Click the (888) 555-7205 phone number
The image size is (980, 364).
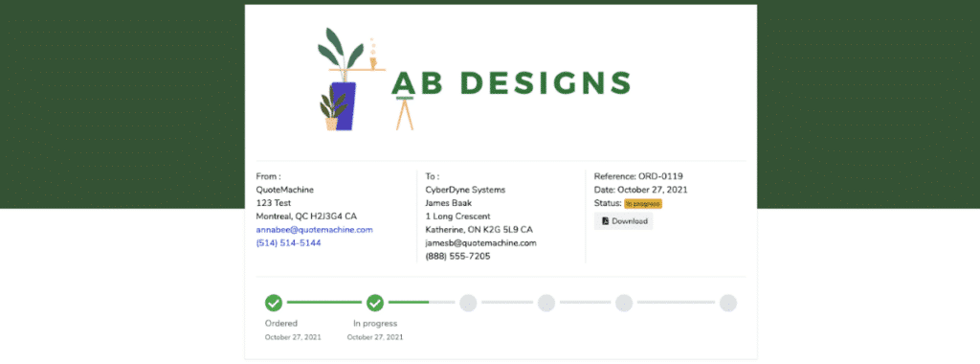tap(457, 257)
